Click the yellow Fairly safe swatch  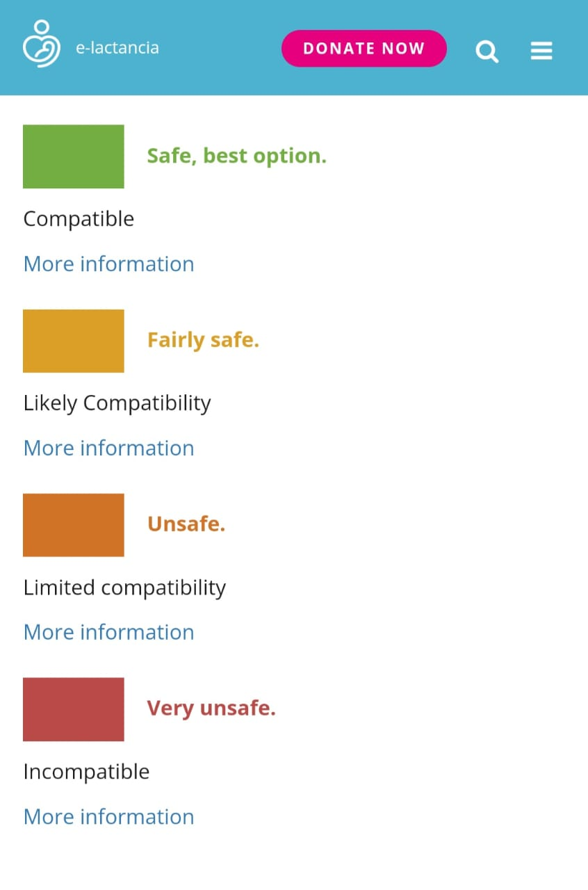[x=74, y=341]
